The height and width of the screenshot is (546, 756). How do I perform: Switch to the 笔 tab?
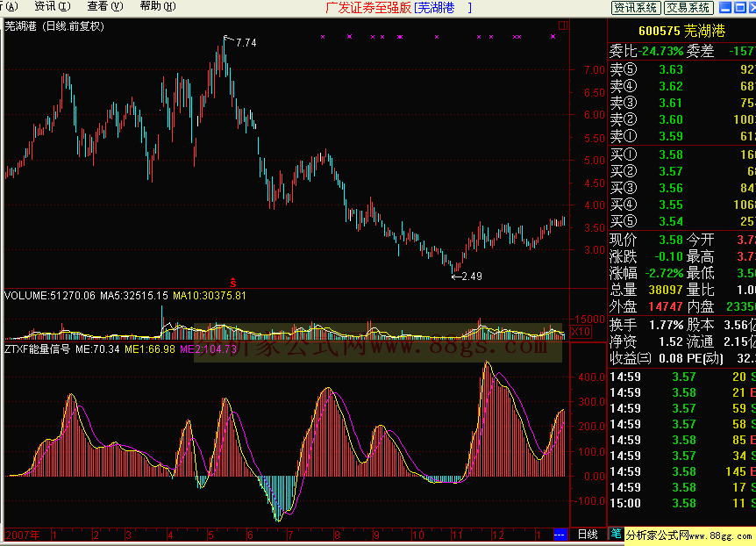tap(616, 534)
